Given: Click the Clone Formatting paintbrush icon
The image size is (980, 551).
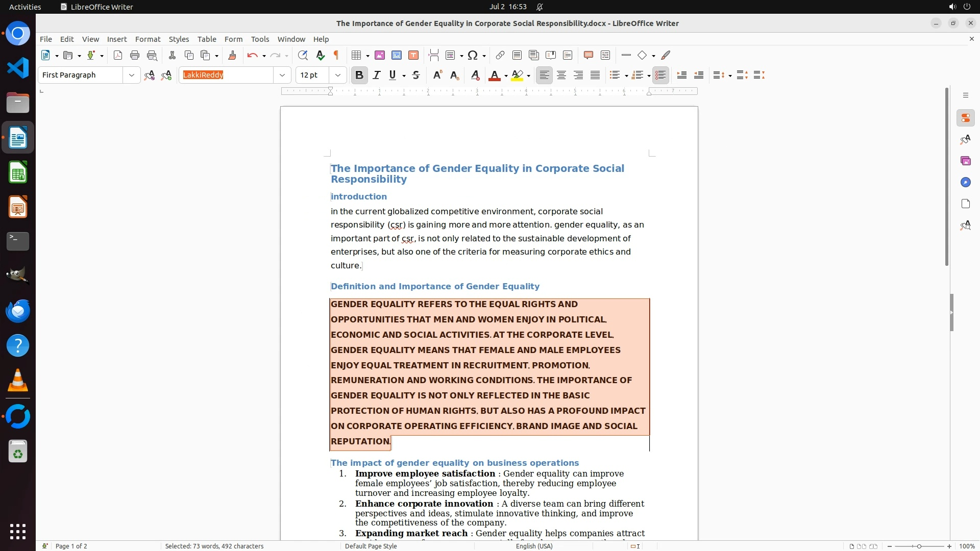Looking at the screenshot, I should tap(232, 55).
